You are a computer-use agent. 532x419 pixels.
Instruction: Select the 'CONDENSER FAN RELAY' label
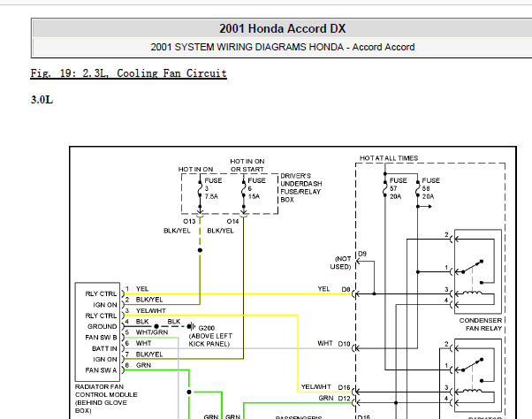[x=481, y=324]
